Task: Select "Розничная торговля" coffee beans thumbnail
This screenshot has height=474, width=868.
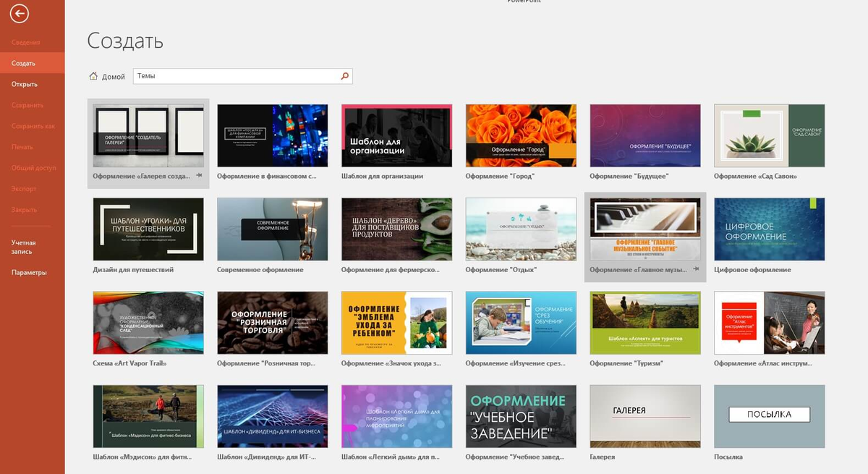Action: (273, 323)
